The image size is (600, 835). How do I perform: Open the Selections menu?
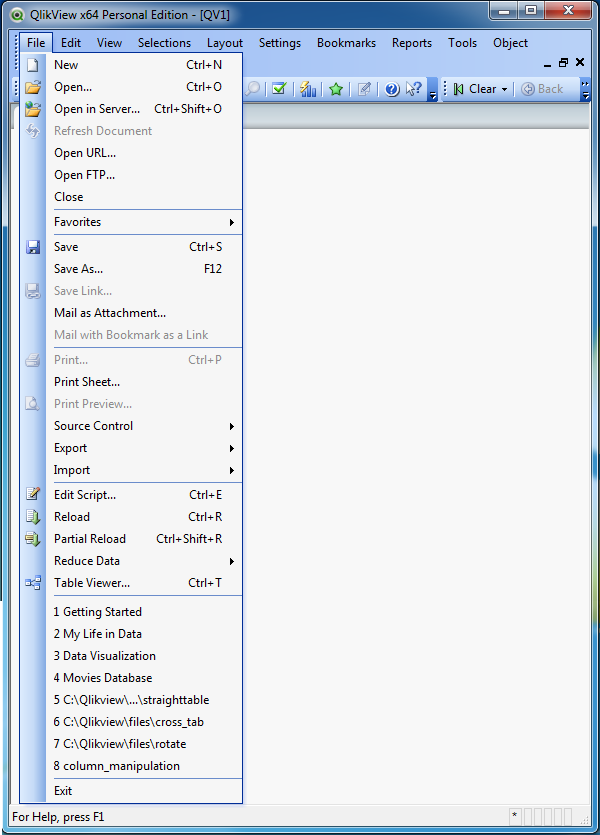[164, 43]
